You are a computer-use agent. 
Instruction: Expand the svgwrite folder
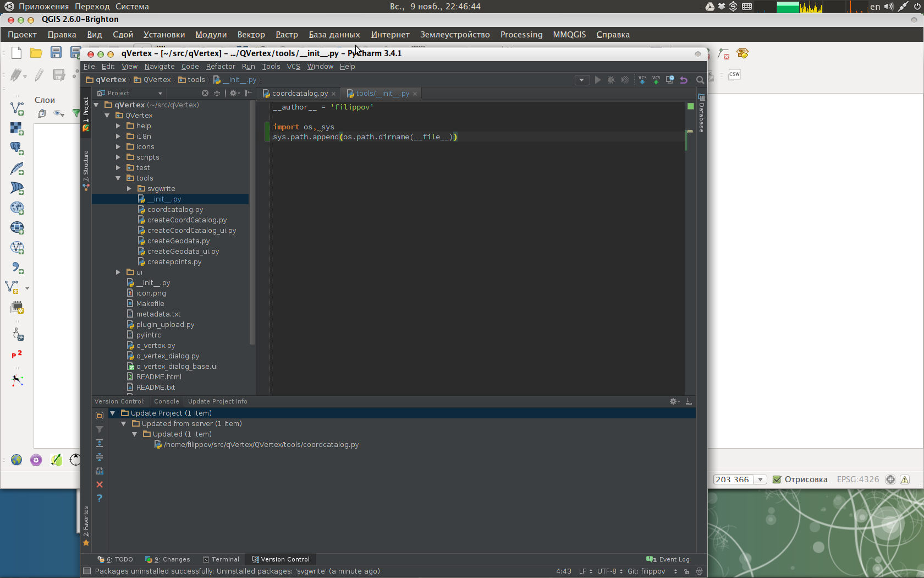click(x=129, y=189)
